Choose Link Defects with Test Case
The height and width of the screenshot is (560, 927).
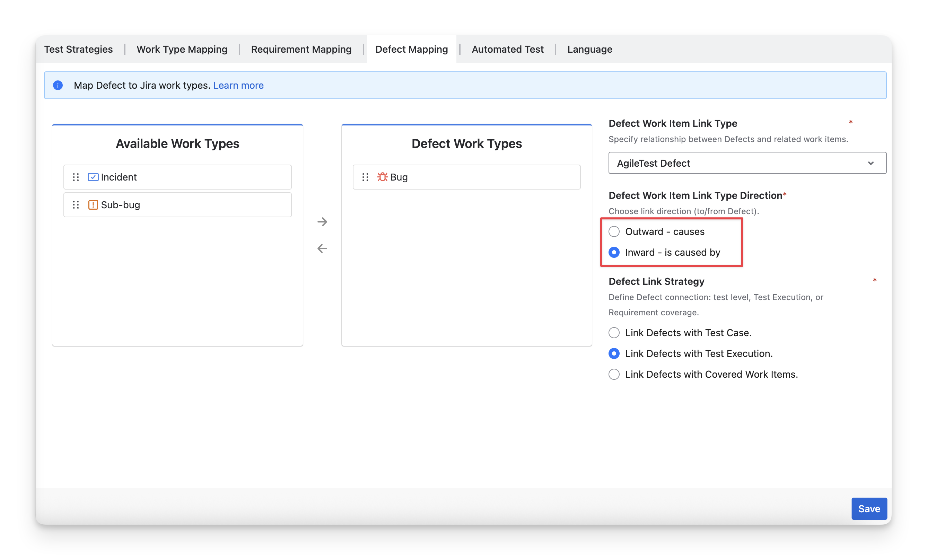614,333
